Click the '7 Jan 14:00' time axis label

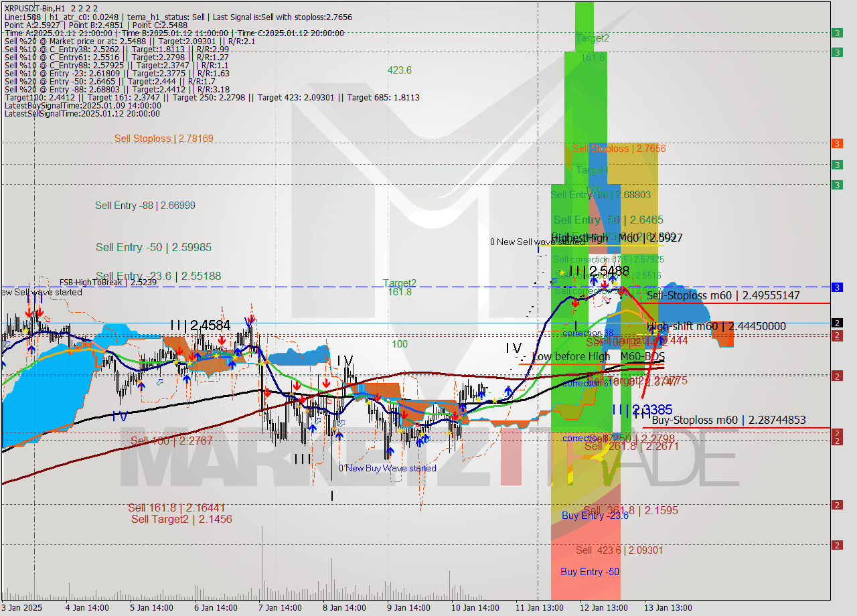(x=279, y=608)
